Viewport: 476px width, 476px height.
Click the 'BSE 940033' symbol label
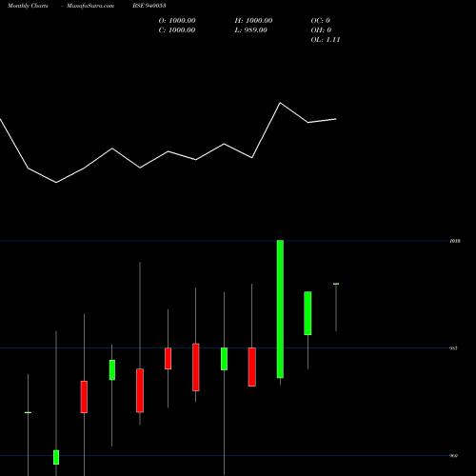[x=149, y=6]
